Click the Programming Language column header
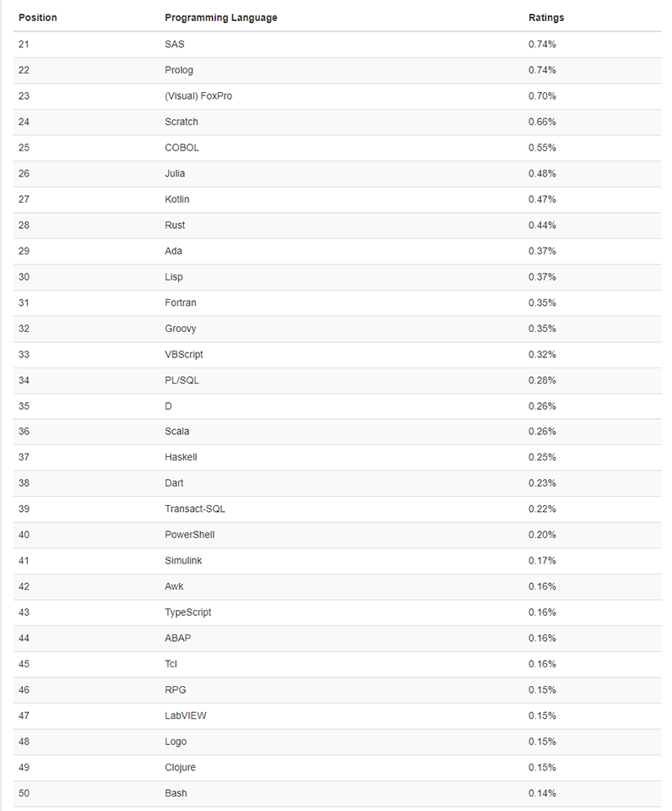The height and width of the screenshot is (811, 672). [x=220, y=18]
